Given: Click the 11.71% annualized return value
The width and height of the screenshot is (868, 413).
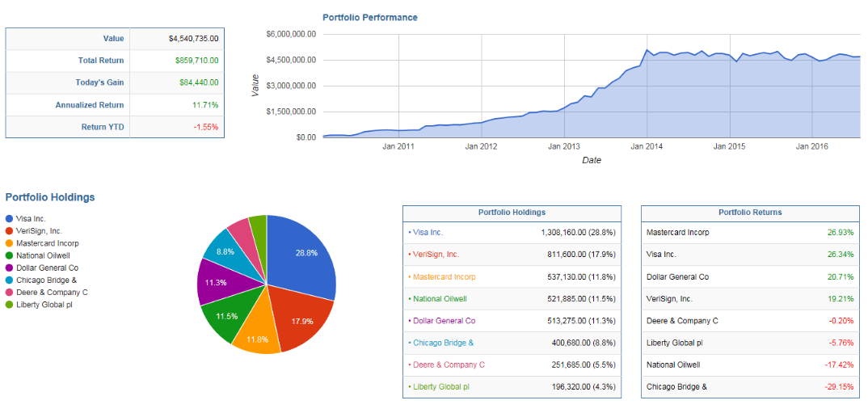Looking at the screenshot, I should point(206,105).
